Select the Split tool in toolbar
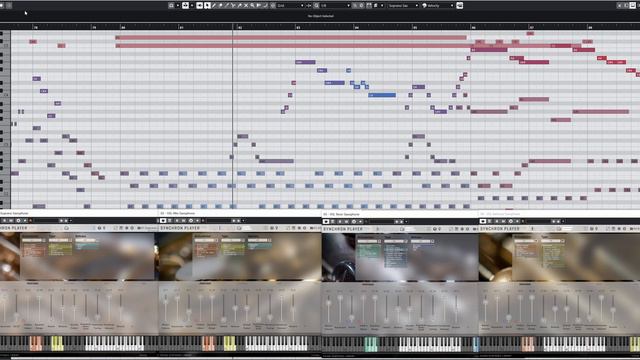 (x=233, y=5)
